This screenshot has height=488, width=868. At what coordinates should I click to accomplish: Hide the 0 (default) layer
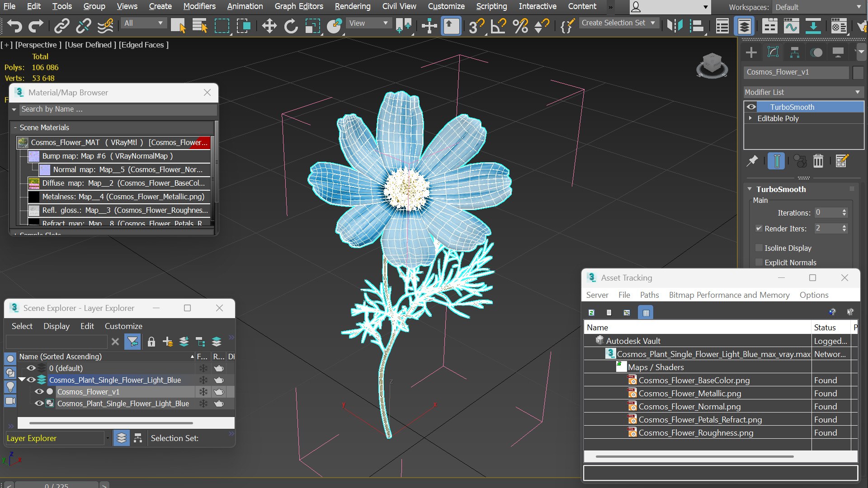(x=31, y=368)
